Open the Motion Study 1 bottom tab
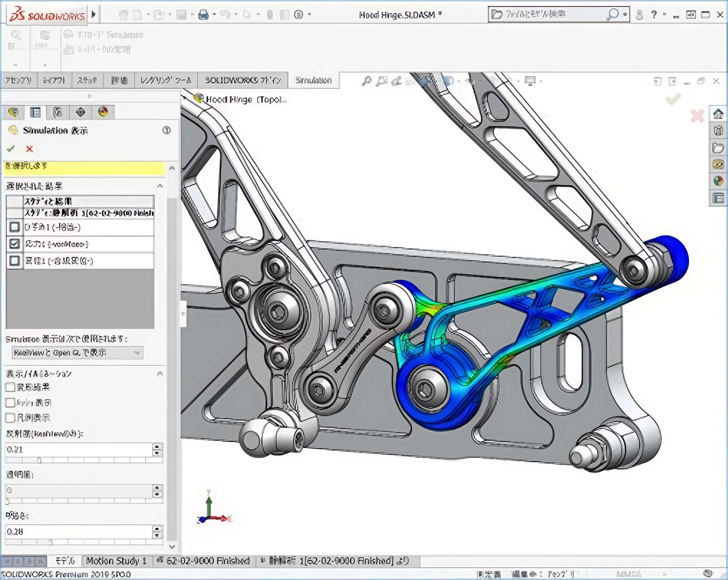The height and width of the screenshot is (580, 728). (116, 561)
